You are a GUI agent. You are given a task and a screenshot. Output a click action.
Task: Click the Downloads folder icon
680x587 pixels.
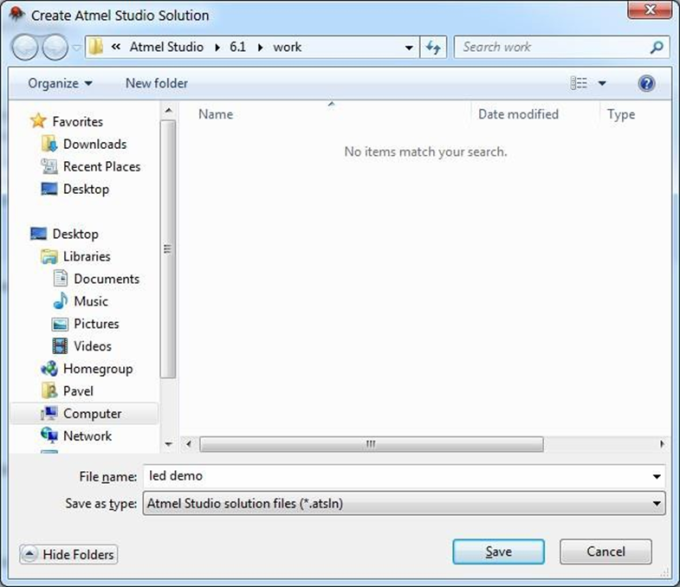[x=49, y=143]
